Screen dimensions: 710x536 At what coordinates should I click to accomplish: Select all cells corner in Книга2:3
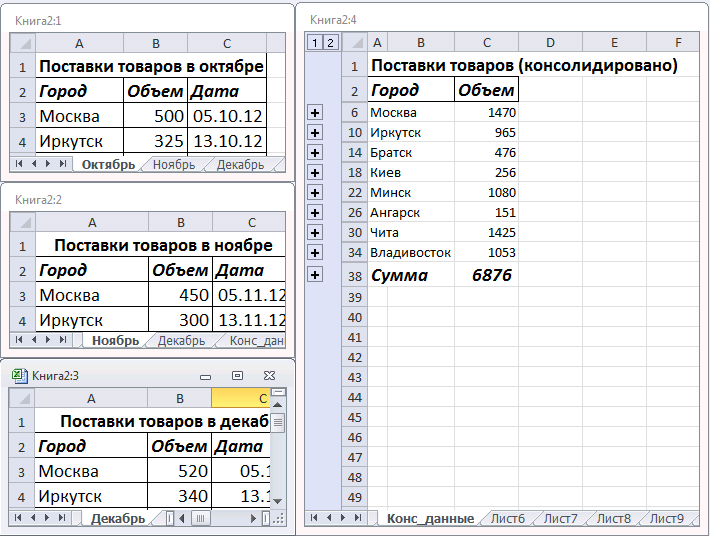(x=22, y=398)
